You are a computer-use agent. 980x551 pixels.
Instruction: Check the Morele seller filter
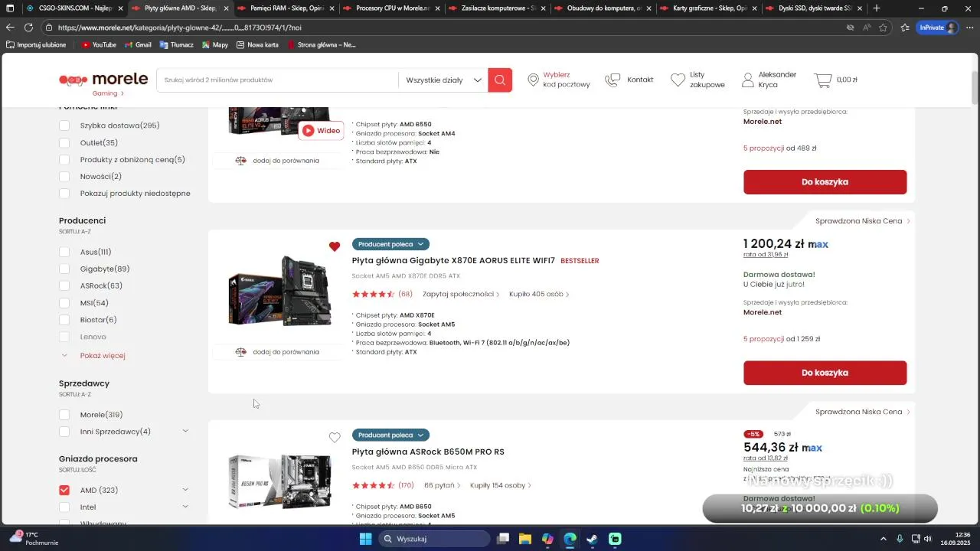[x=64, y=415]
